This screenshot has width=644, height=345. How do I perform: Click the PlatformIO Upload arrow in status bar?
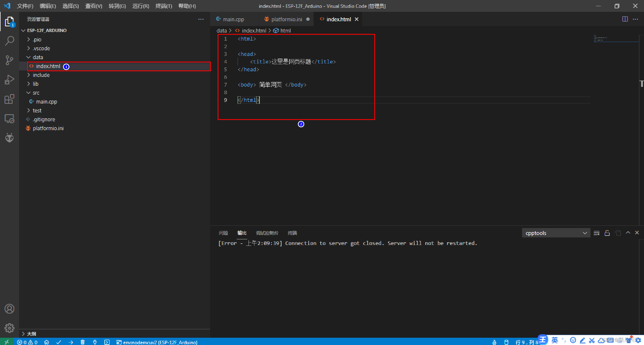[x=71, y=342]
